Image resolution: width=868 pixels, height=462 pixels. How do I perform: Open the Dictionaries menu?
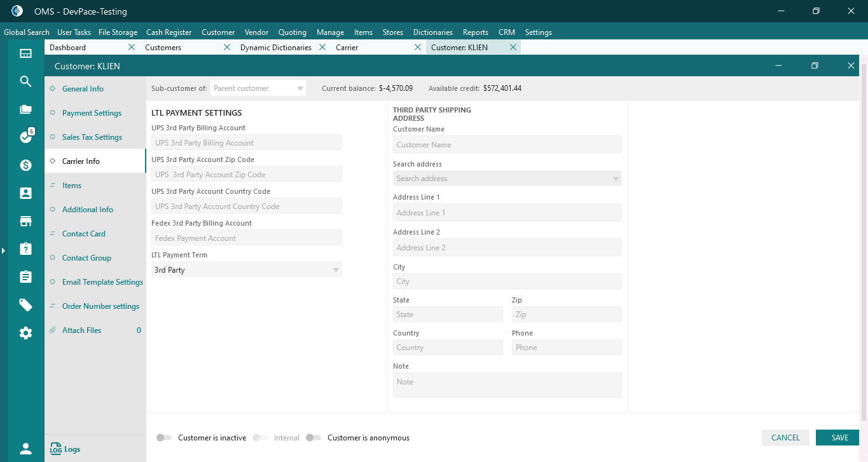pos(433,32)
